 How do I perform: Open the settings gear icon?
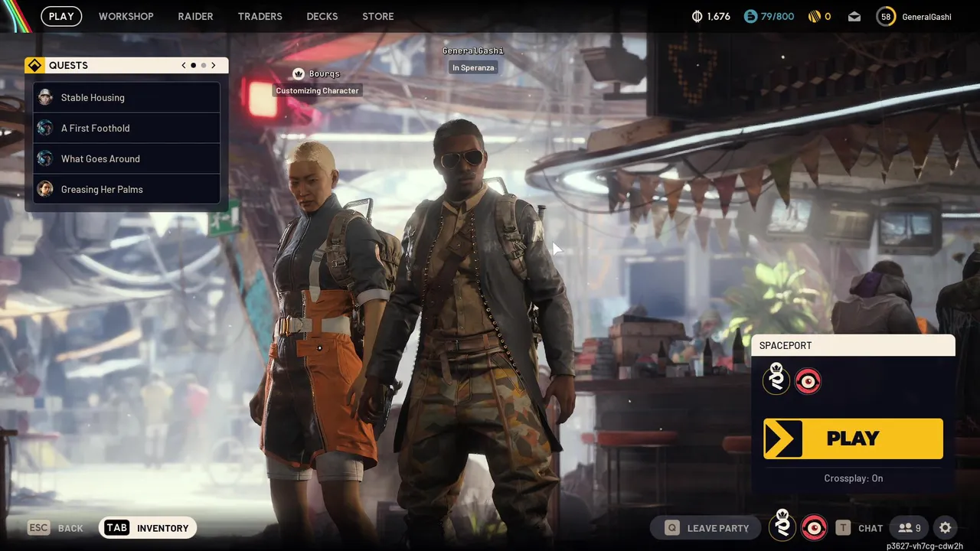point(945,527)
